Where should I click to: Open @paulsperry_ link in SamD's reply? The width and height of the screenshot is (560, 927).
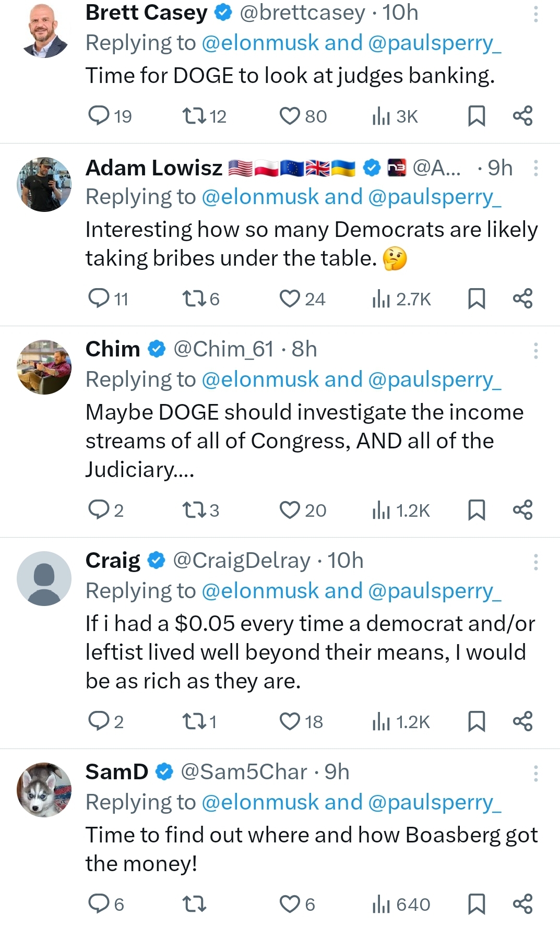[434, 802]
